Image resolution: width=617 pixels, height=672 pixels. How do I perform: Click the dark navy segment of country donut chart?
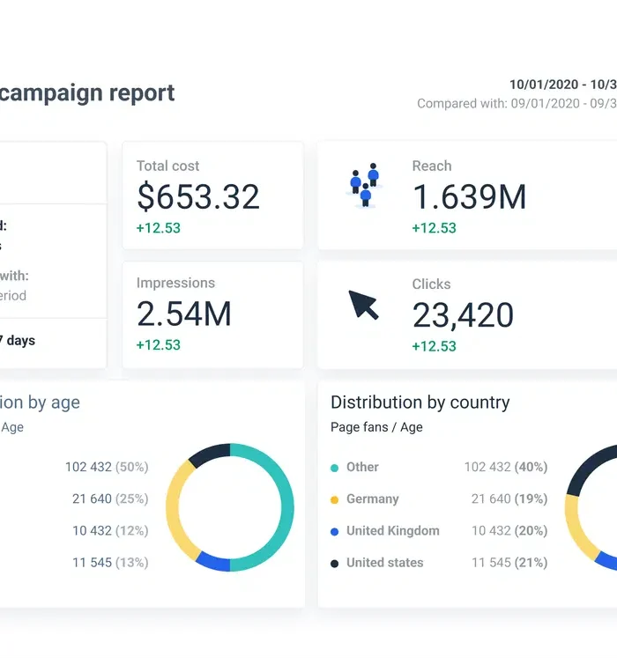click(x=588, y=466)
